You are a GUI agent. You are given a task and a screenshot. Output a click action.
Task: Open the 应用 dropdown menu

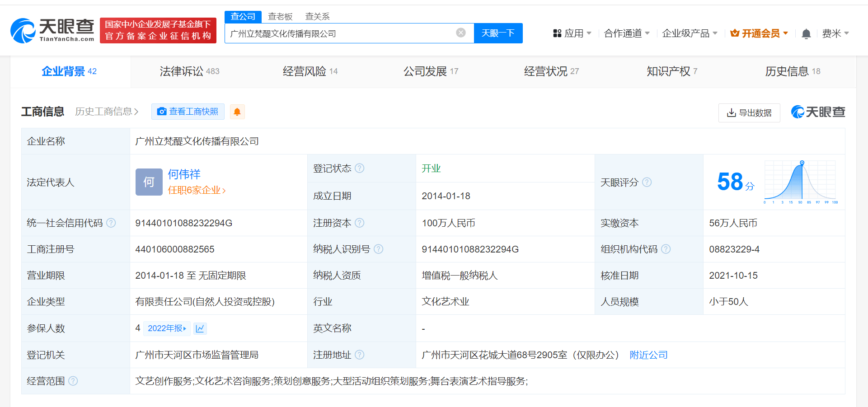572,33
